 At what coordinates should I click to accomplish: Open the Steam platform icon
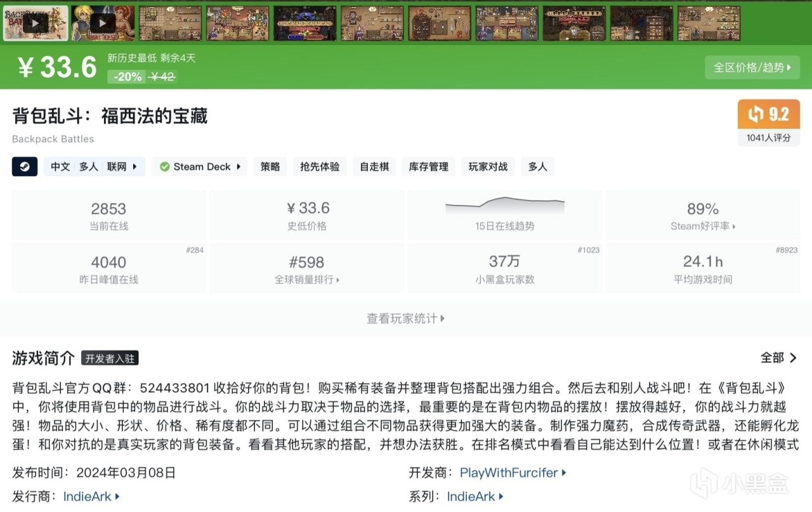click(x=25, y=167)
